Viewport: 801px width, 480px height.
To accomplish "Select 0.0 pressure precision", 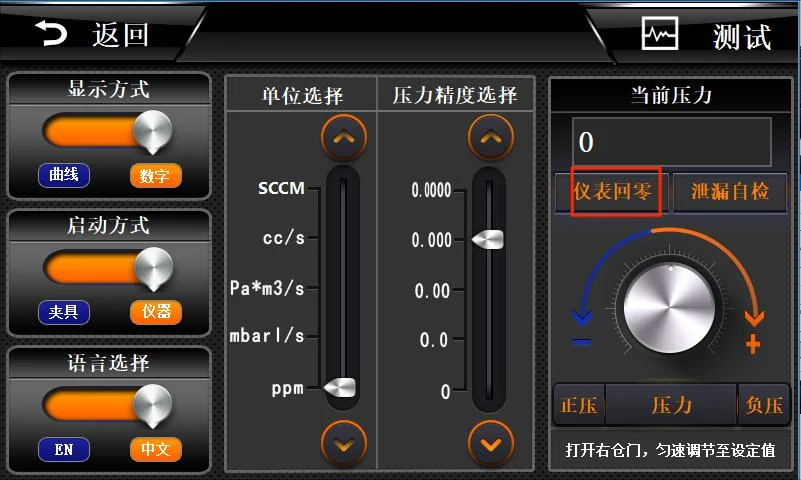I will tap(434, 340).
